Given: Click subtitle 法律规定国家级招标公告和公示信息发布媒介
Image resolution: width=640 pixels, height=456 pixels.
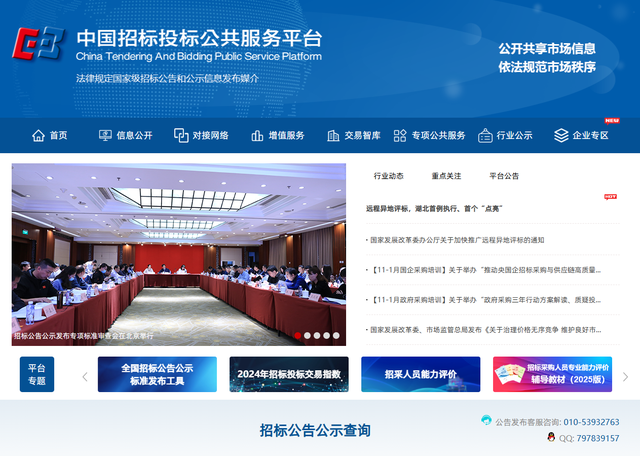Looking at the screenshot, I should pos(167,78).
